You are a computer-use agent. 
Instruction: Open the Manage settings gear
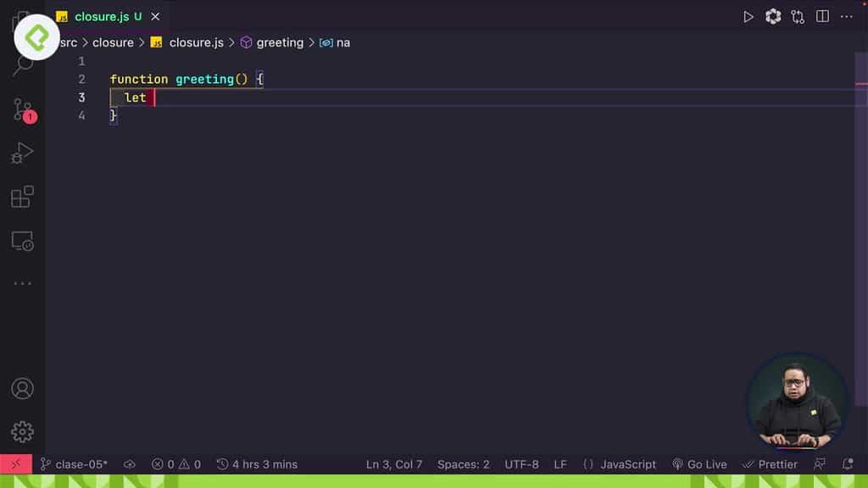(x=21, y=433)
